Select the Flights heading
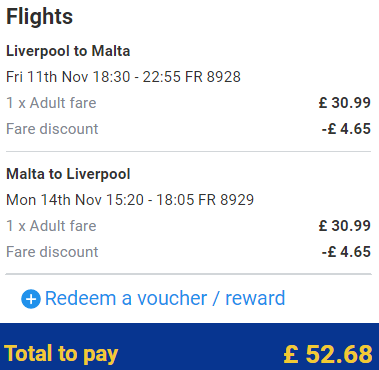The width and height of the screenshot is (379, 370). (x=39, y=17)
